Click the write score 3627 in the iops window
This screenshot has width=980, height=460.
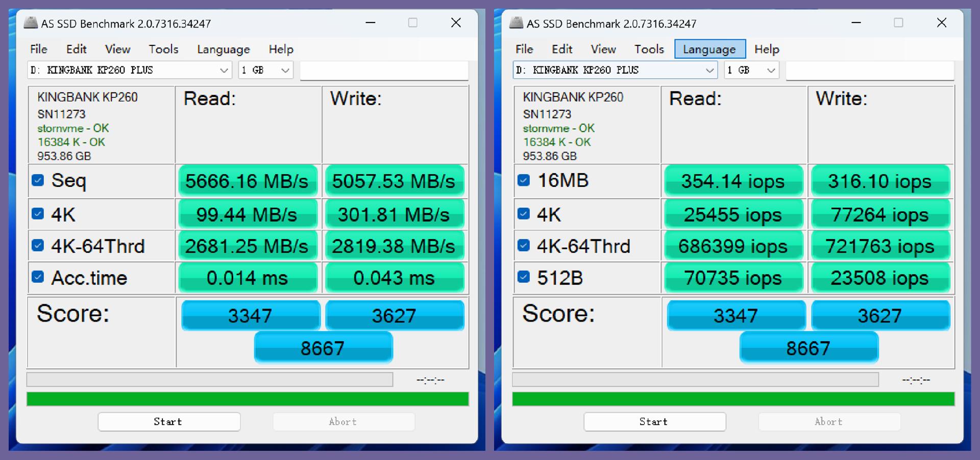(880, 315)
